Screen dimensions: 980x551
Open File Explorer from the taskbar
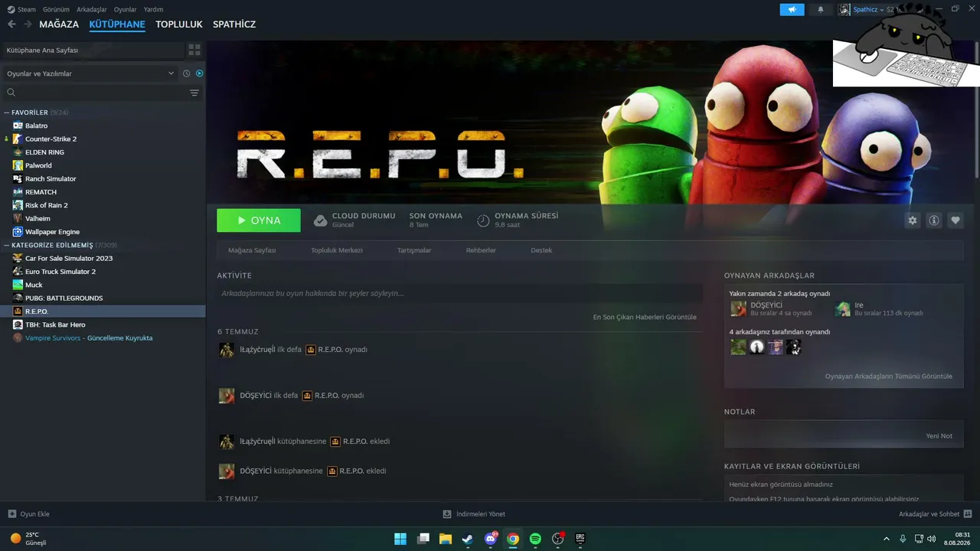click(x=445, y=539)
